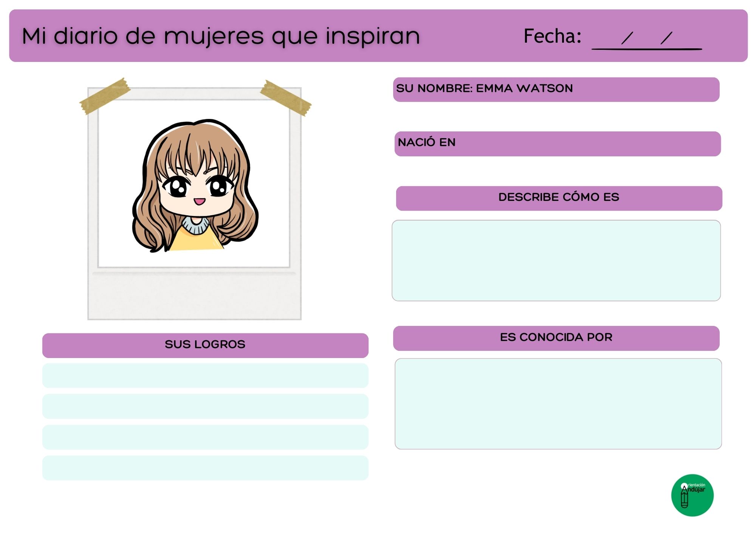Screen dimensions: 756x534
Task: Click the blank caption area of polaroid
Action: click(195, 296)
